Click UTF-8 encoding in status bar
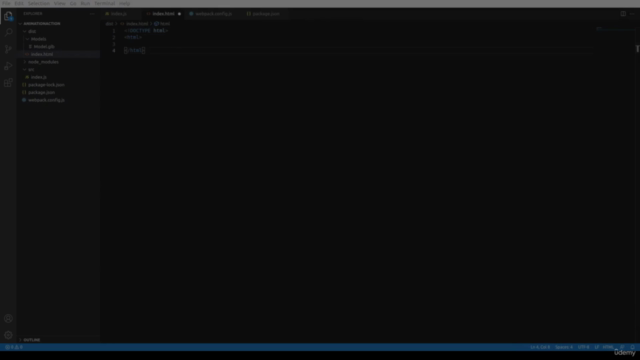Viewport: 640px width, 360px height. (583, 347)
